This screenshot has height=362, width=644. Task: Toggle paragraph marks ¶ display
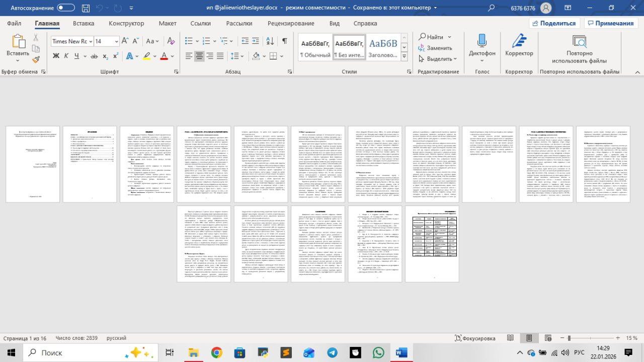285,41
